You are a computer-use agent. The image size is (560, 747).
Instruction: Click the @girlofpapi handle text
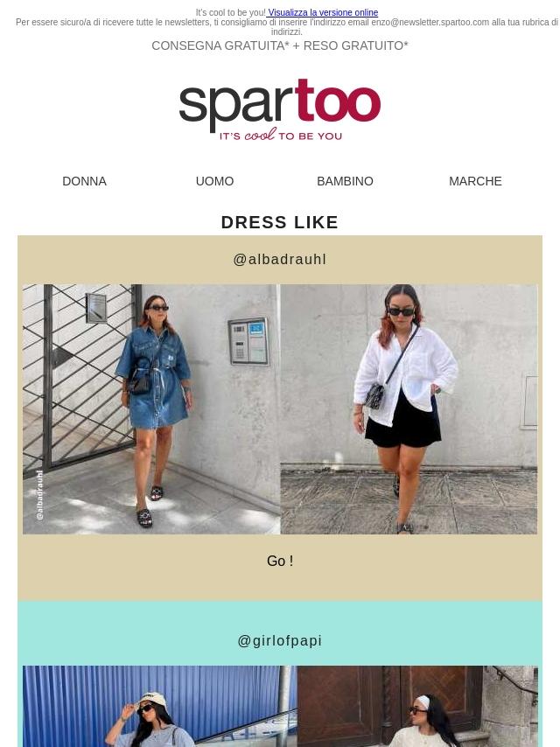[280, 641]
